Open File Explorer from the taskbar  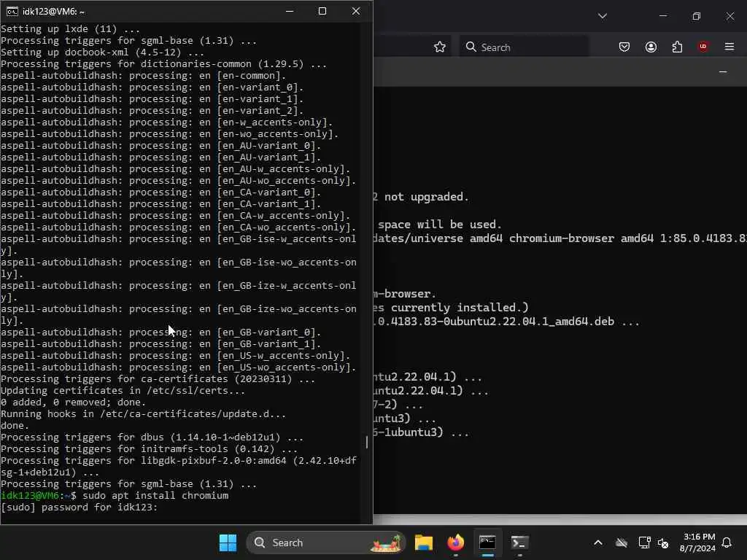click(x=424, y=542)
